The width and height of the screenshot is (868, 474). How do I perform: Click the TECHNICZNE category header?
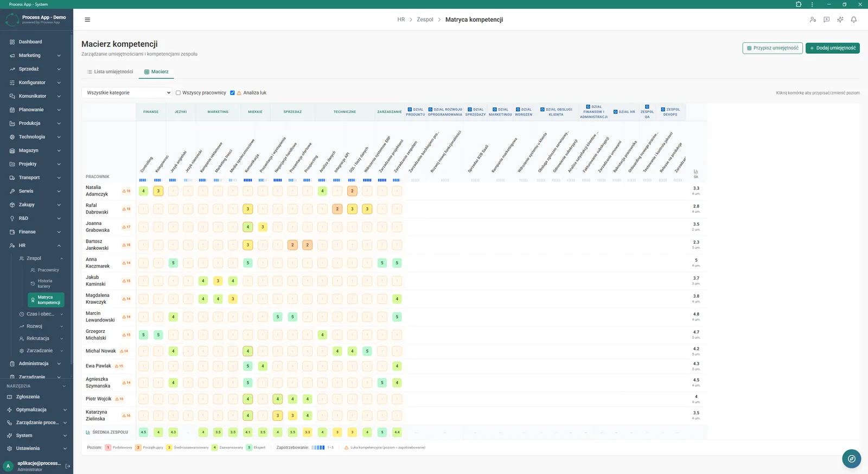tap(345, 112)
